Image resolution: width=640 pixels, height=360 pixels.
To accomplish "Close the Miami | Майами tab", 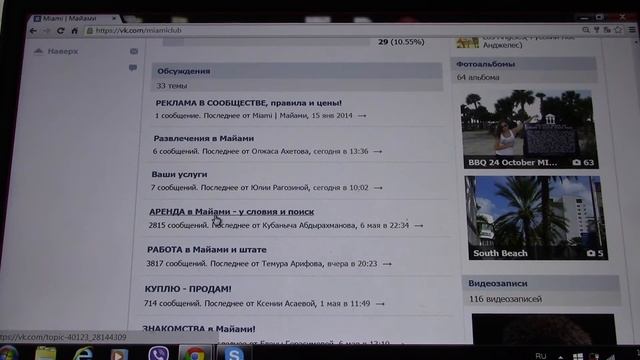I will coord(114,18).
